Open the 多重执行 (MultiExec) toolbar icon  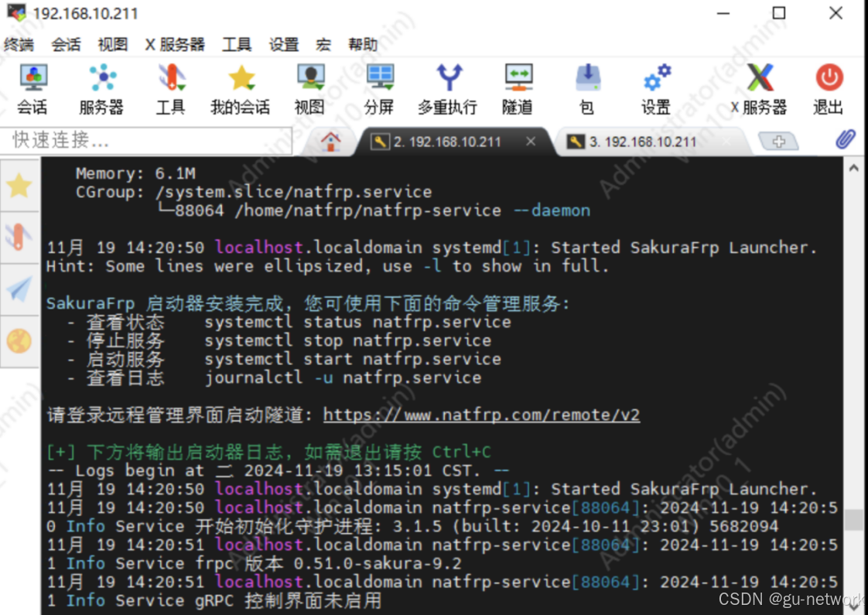448,90
